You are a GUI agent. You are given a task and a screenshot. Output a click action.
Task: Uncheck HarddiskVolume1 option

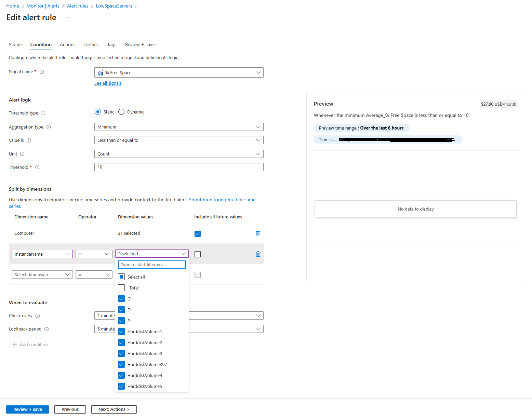(x=121, y=332)
